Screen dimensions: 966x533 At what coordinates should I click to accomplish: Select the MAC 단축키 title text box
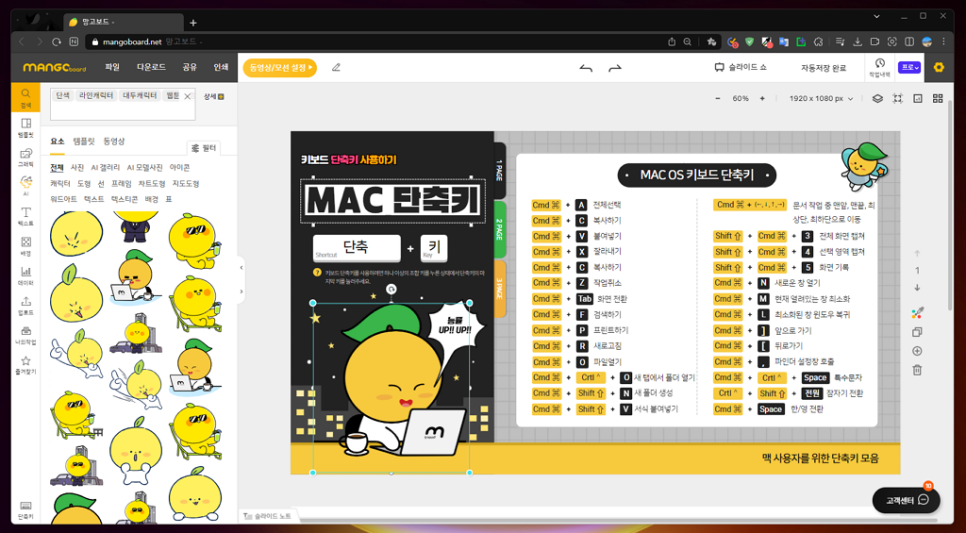[x=393, y=201]
